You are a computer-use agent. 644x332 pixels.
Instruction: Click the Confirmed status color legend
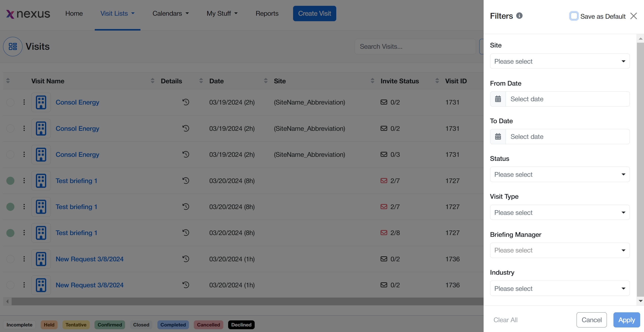110,325
